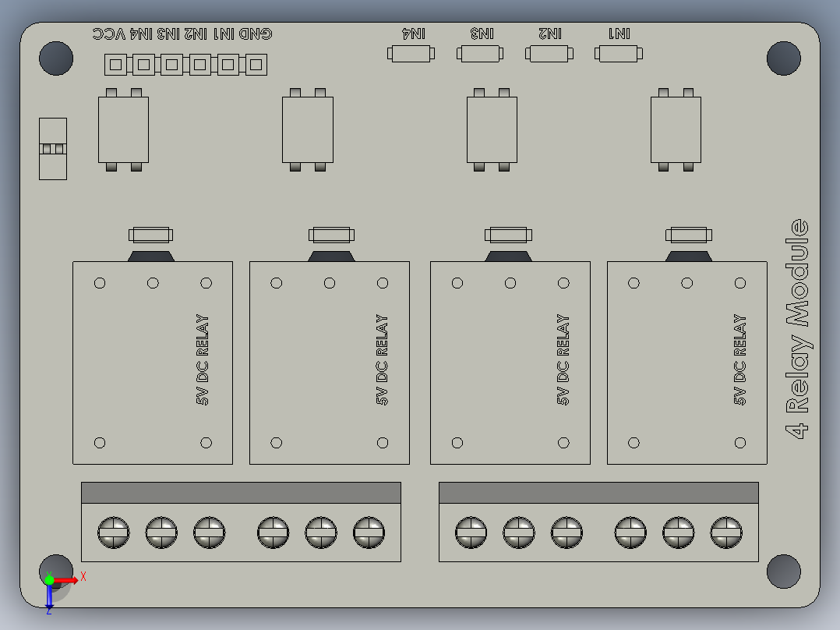Click the green Y origin dot of the triad

pyautogui.click(x=49, y=580)
